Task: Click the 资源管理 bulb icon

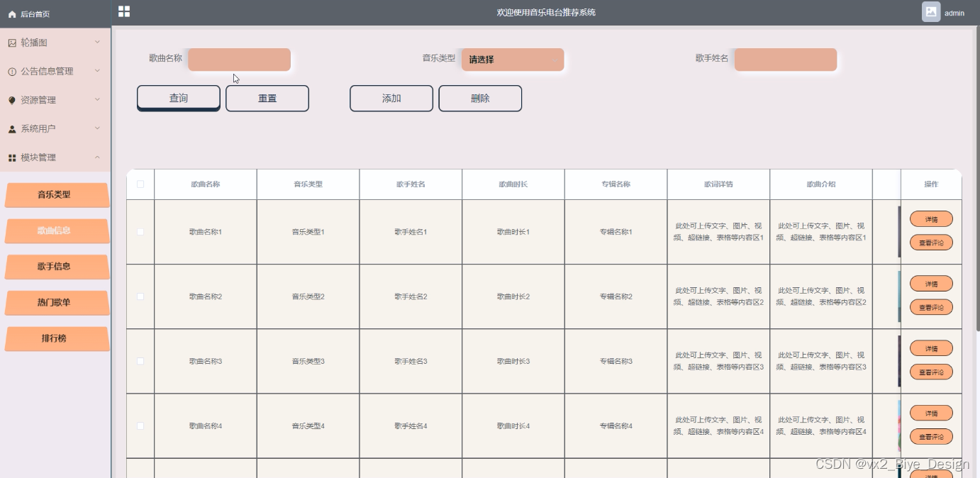Action: click(12, 101)
